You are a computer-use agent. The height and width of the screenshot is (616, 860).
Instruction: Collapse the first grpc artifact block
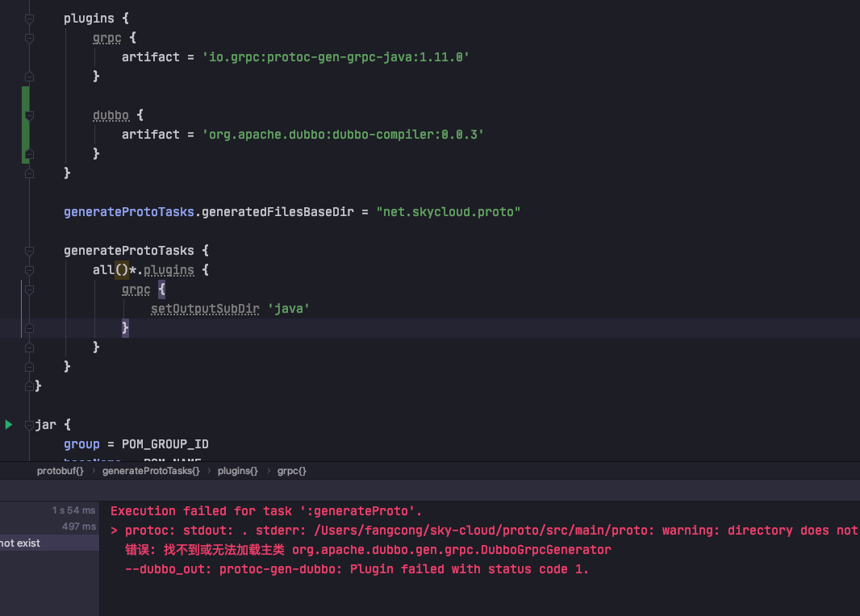click(x=30, y=38)
